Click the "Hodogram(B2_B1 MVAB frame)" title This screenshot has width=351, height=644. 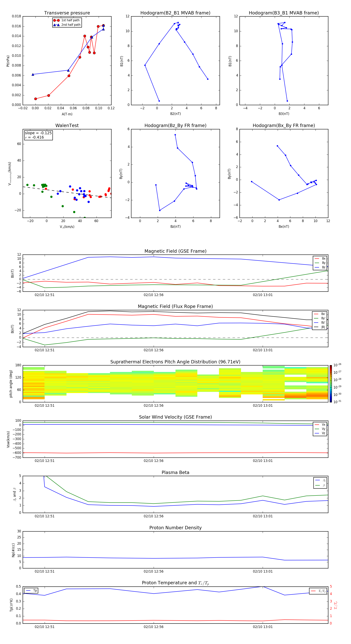pyautogui.click(x=175, y=13)
